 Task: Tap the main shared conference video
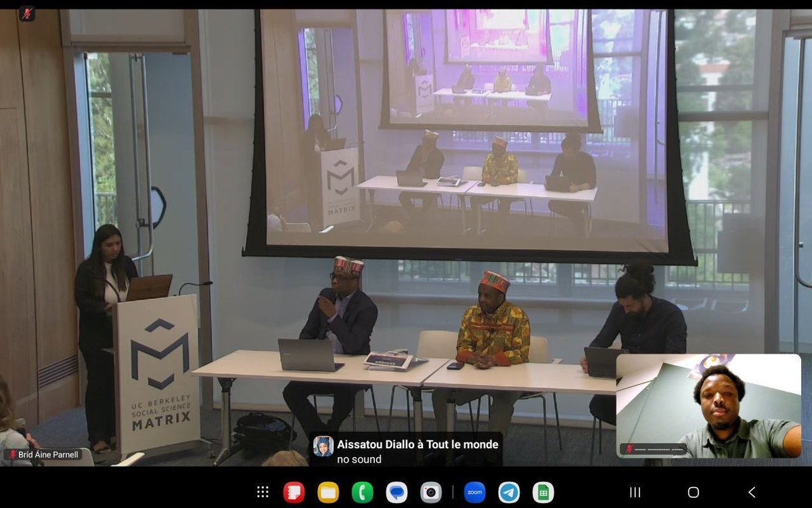(x=406, y=237)
